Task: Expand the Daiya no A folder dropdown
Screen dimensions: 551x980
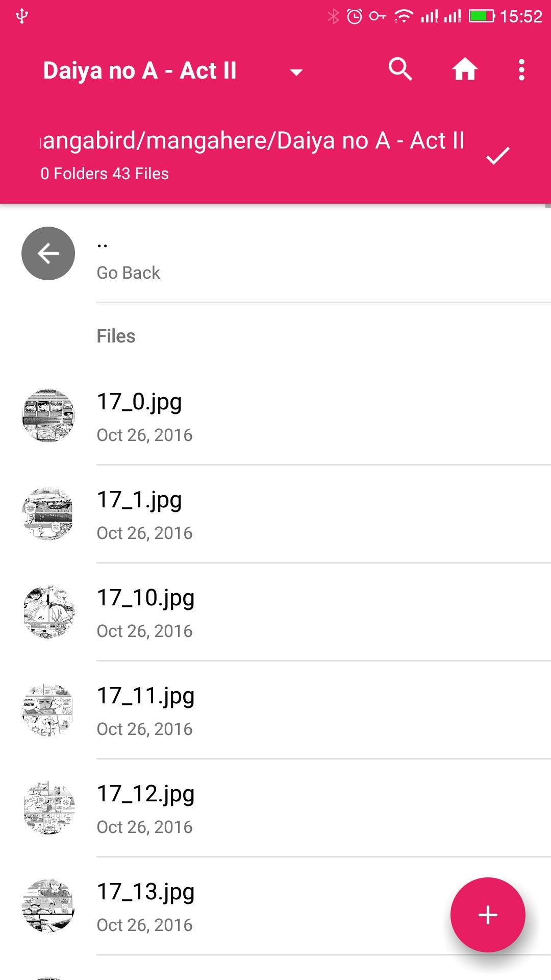Action: [296, 72]
